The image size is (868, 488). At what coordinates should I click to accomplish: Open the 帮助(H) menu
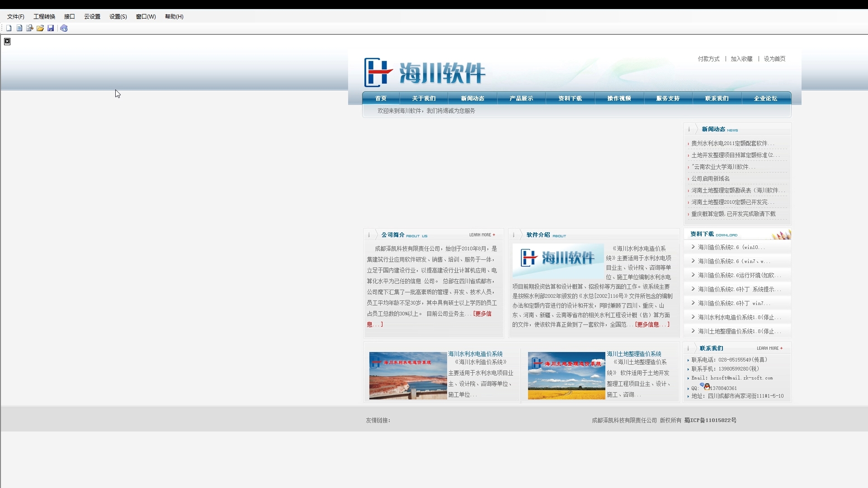click(174, 17)
